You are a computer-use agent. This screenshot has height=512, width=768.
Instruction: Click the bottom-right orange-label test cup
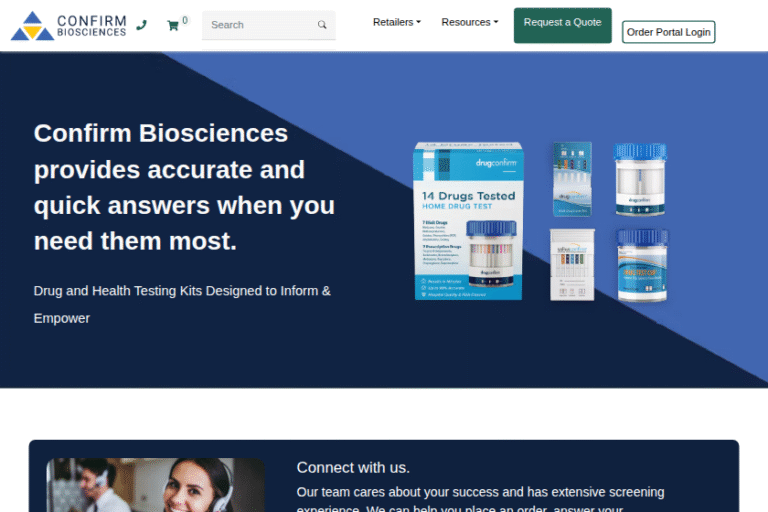[641, 265]
